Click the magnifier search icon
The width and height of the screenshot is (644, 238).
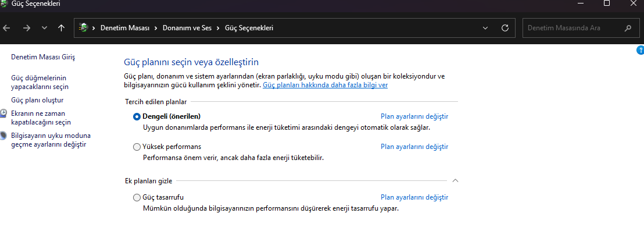tap(628, 29)
